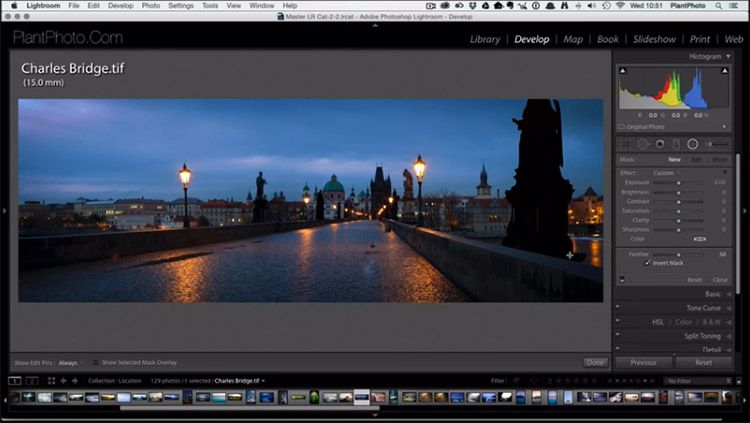Open the Develop menu in menu bar
The width and height of the screenshot is (750, 423).
120,5
